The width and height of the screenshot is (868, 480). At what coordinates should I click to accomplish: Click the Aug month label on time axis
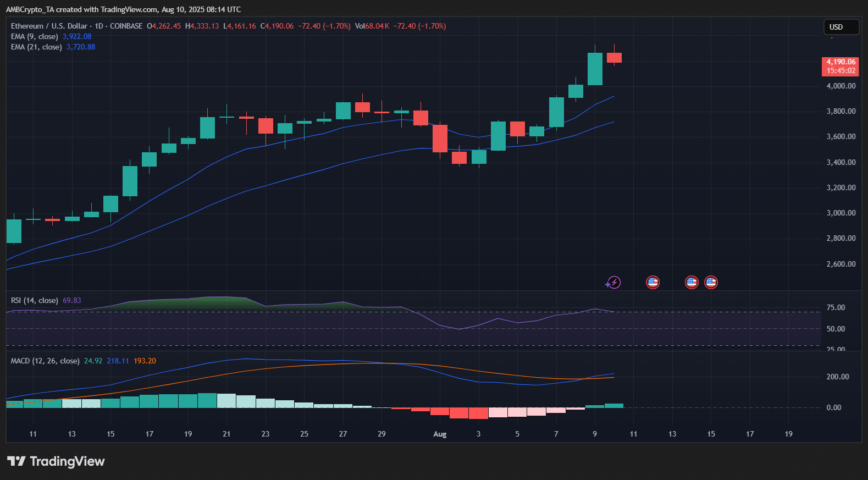[440, 434]
